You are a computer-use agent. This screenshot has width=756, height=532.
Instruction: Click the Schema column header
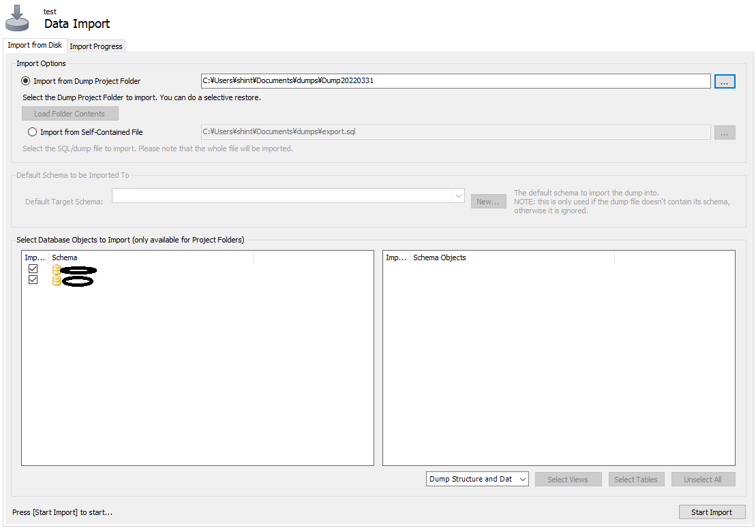pos(151,257)
